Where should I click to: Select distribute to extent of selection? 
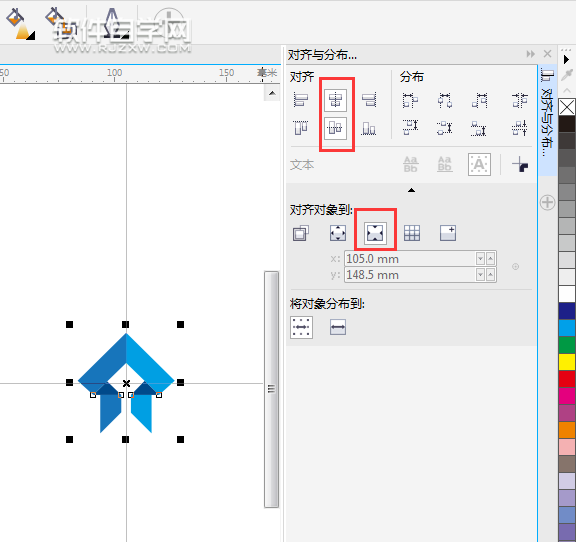pos(302,327)
